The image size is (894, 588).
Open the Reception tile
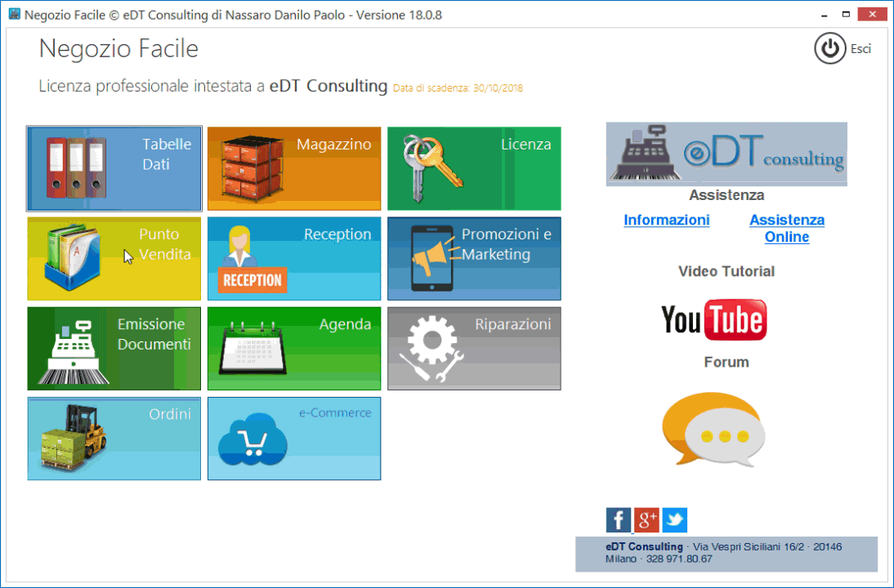294,259
